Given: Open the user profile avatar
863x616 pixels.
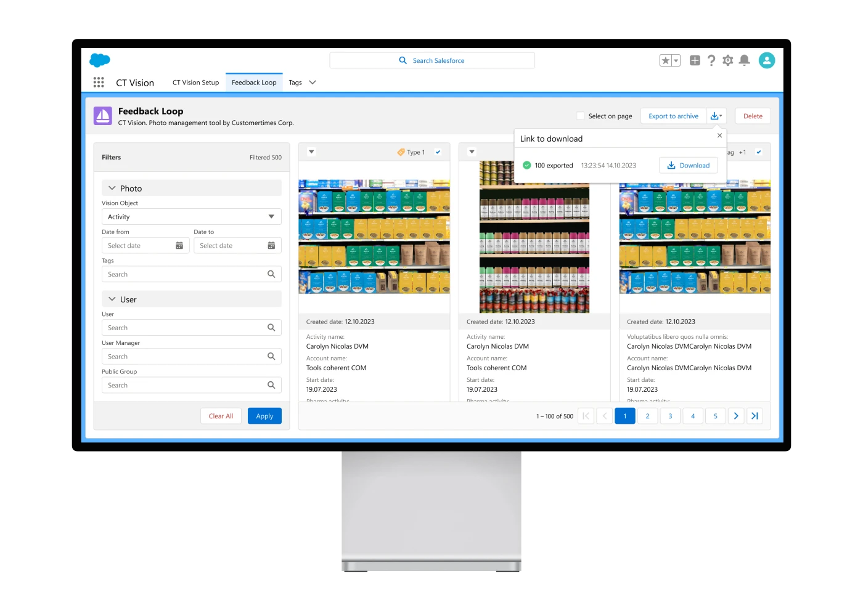Looking at the screenshot, I should [767, 60].
